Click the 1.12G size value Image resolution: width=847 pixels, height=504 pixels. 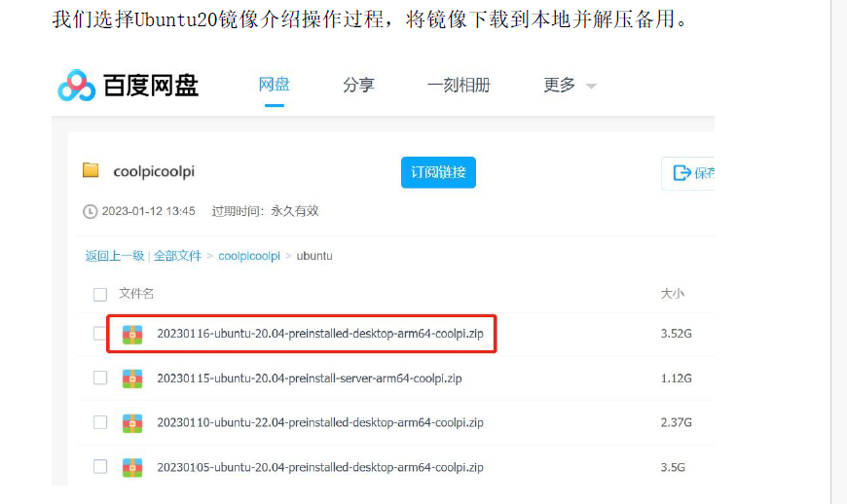(x=677, y=378)
